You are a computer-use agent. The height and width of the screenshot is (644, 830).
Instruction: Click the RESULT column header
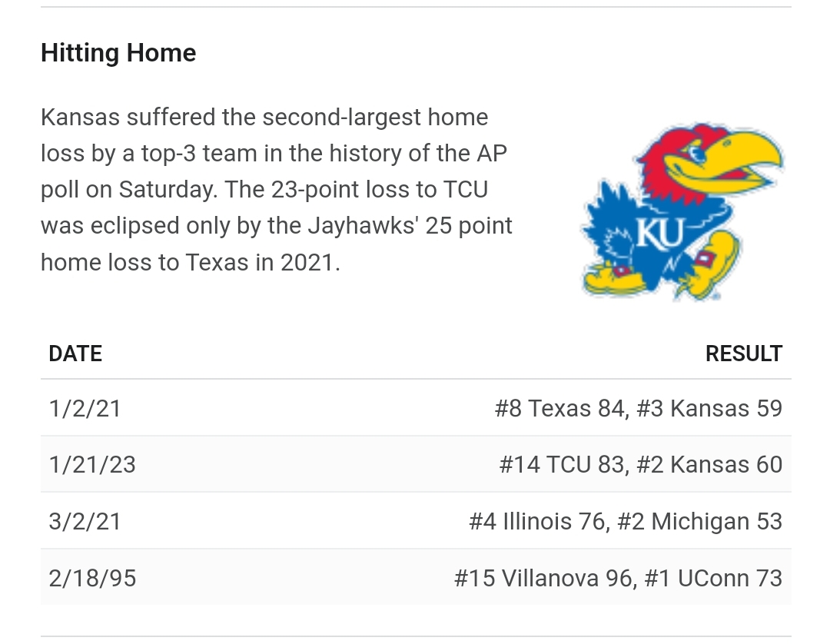743,354
